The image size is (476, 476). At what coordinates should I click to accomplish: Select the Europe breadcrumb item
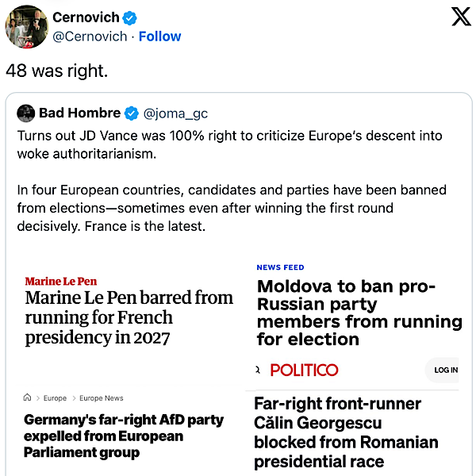click(55, 398)
